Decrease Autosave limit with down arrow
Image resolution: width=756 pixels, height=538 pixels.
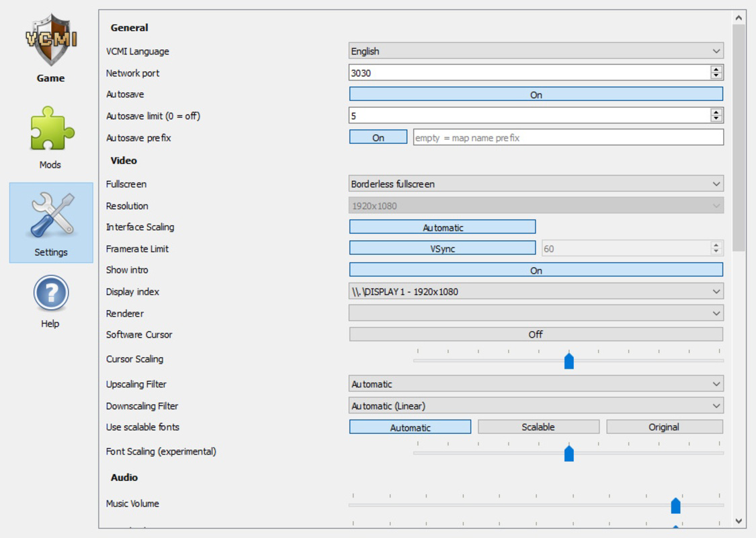pyautogui.click(x=716, y=119)
